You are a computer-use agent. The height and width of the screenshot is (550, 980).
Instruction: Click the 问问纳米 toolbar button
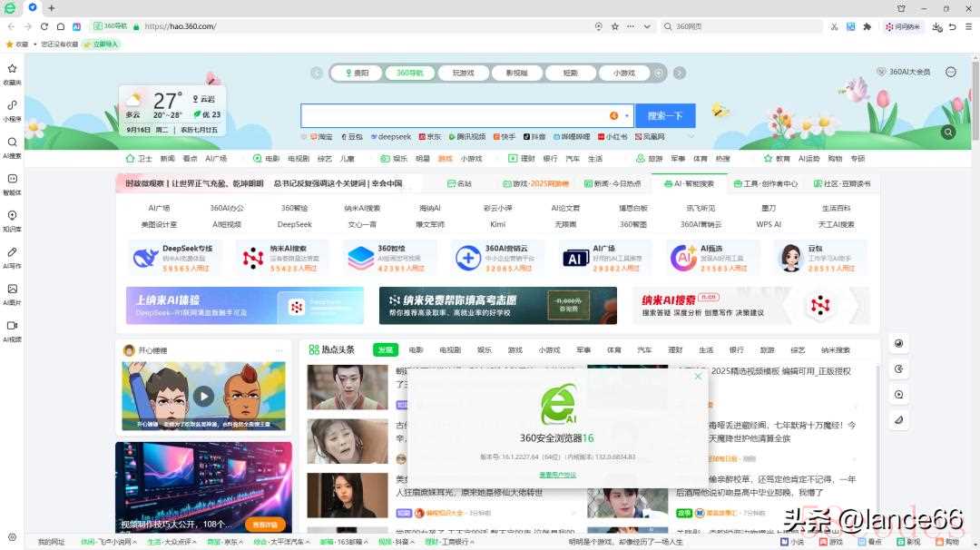[903, 27]
